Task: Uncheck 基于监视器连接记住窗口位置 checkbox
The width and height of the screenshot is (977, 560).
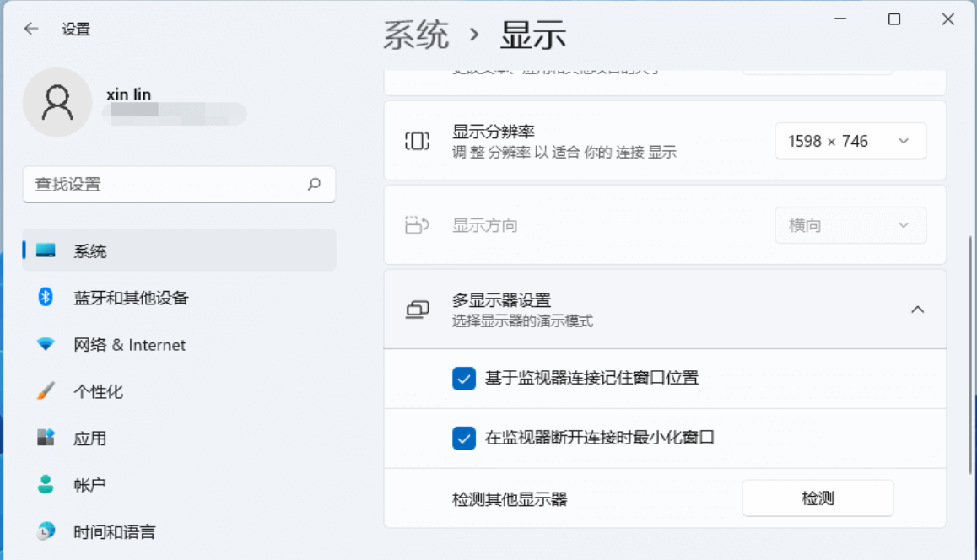Action: [x=464, y=379]
